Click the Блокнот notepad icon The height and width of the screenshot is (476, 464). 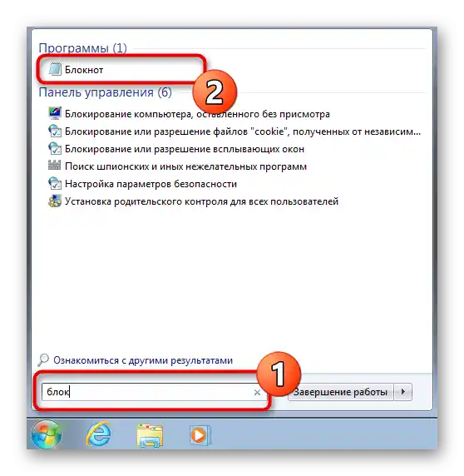click(55, 69)
